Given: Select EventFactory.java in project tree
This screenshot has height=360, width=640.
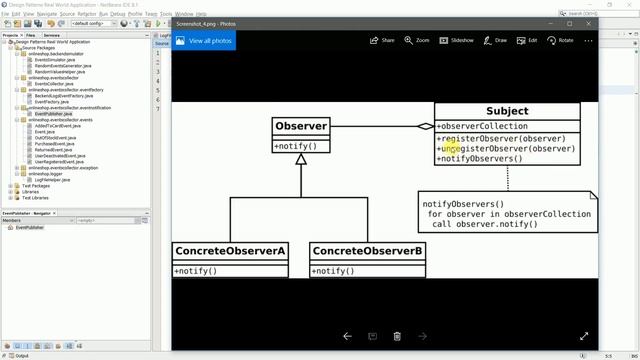Looking at the screenshot, I should [51, 102].
